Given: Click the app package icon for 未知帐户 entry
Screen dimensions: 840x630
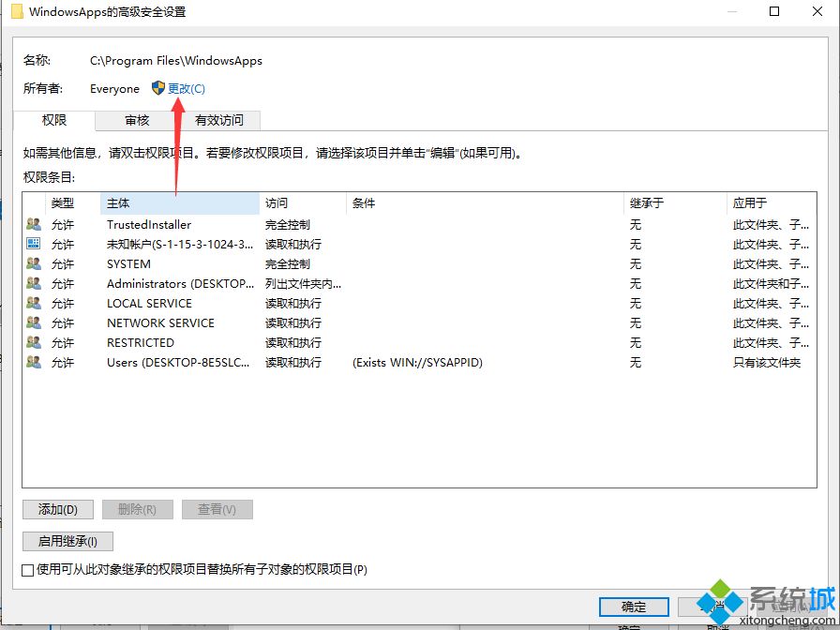Looking at the screenshot, I should coord(34,244).
